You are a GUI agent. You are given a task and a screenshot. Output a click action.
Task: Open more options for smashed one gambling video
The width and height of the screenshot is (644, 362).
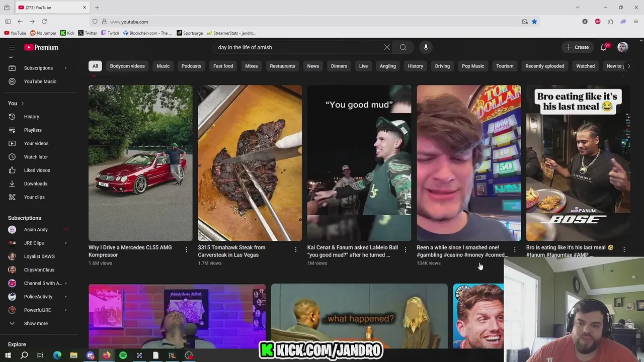click(x=515, y=249)
